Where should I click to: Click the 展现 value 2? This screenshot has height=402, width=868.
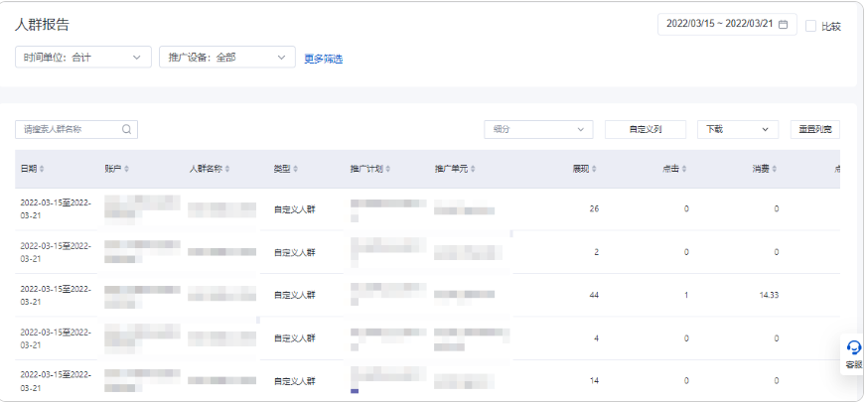(596, 252)
